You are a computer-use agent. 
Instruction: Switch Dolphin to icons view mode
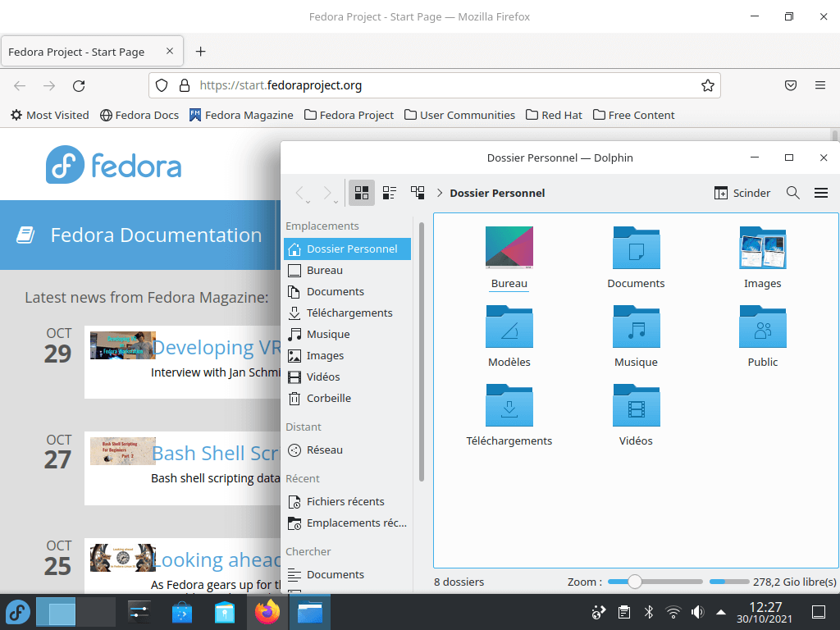click(362, 193)
